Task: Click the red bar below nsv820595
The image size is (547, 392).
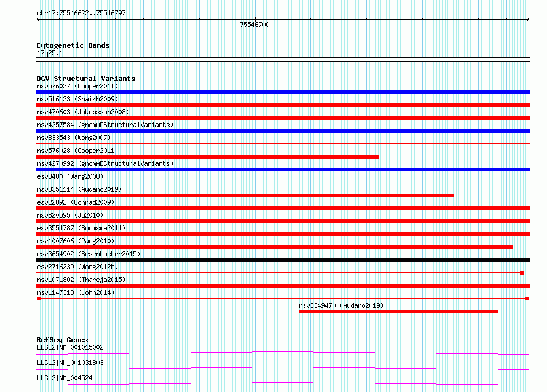Action: (x=283, y=221)
